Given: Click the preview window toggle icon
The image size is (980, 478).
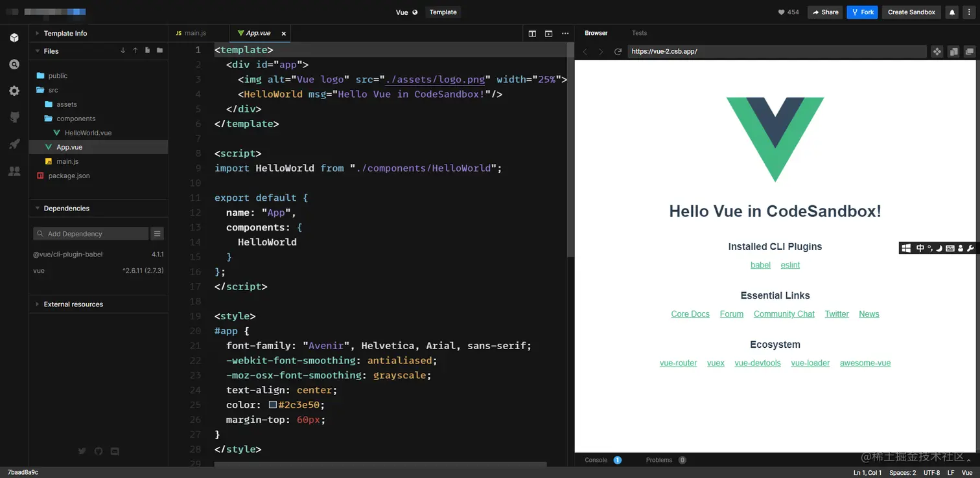Looking at the screenshot, I should click(x=548, y=34).
